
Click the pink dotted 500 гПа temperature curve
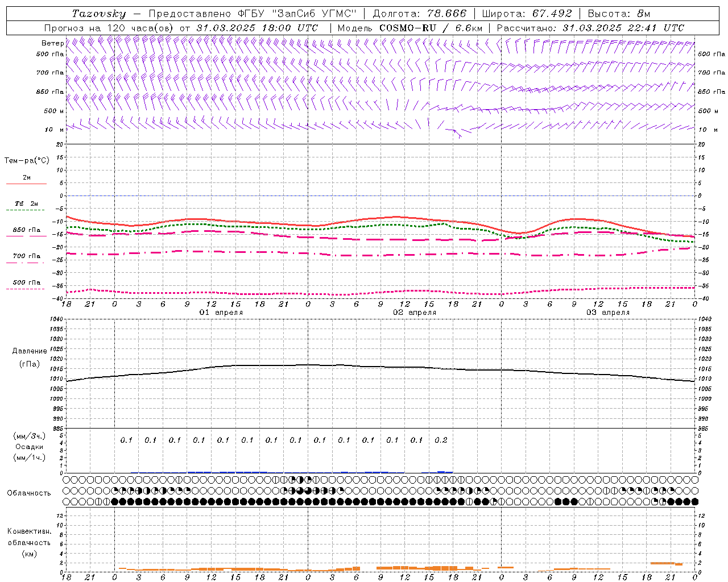(380, 293)
